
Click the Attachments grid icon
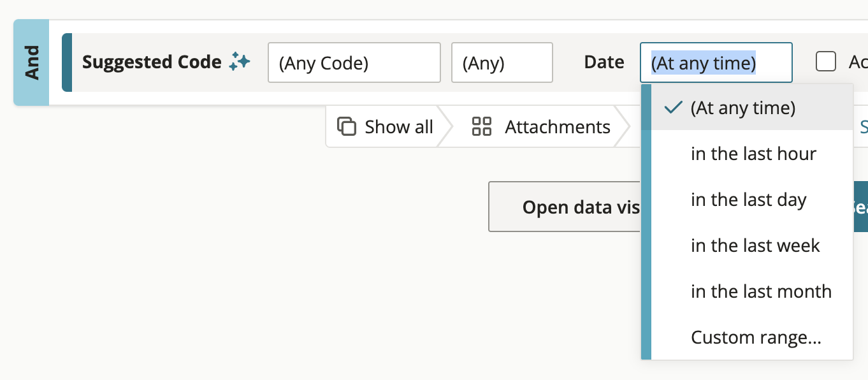point(482,127)
